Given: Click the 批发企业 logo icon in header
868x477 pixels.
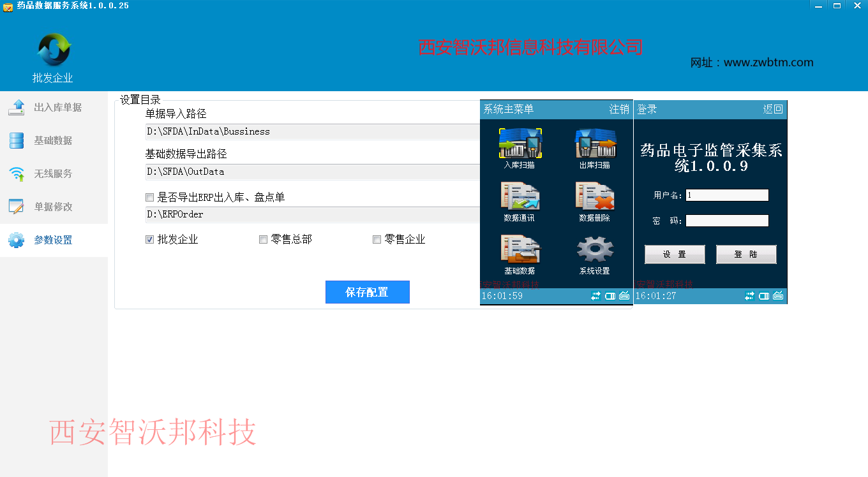Looking at the screenshot, I should 53,50.
